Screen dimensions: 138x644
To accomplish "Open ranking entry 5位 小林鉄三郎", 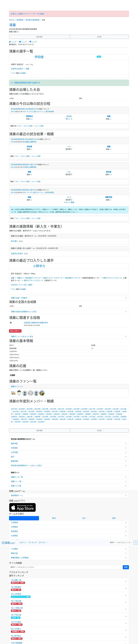I will click(x=69, y=609).
